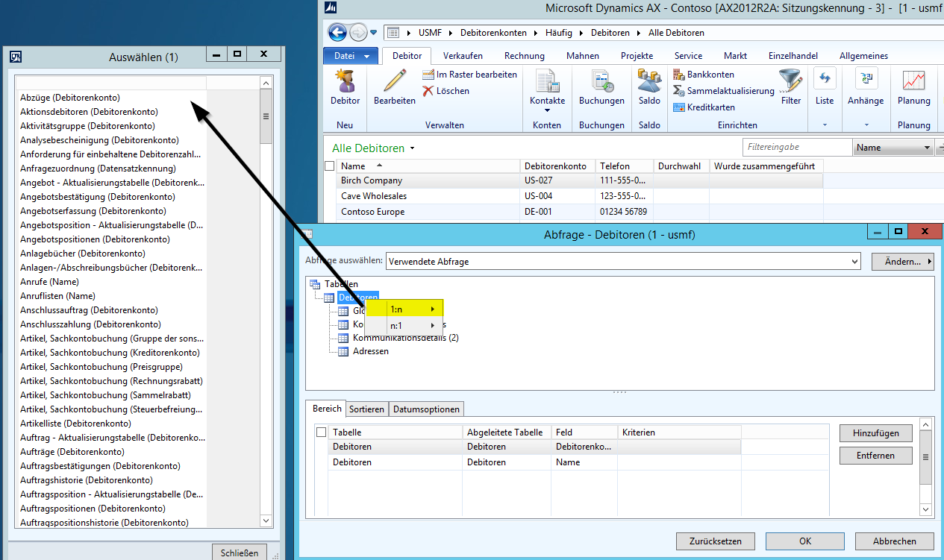
Task: Open the Name filter field dropdown
Action: pyautogui.click(x=928, y=148)
